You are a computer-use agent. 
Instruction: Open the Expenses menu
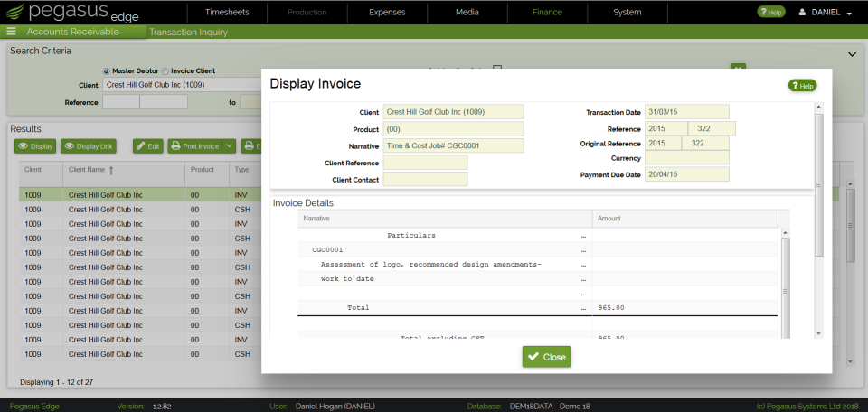(x=388, y=12)
